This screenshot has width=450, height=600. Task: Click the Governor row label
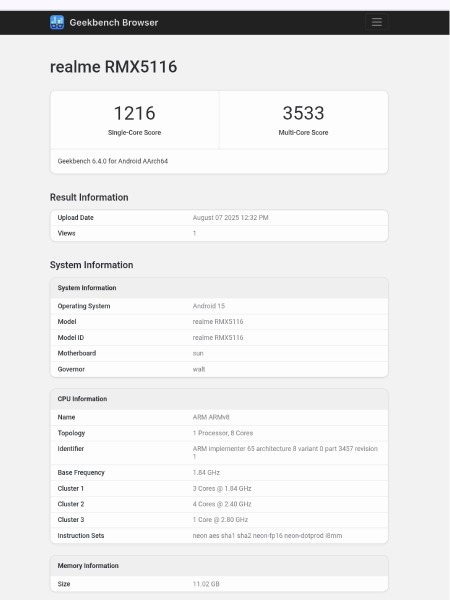71,369
